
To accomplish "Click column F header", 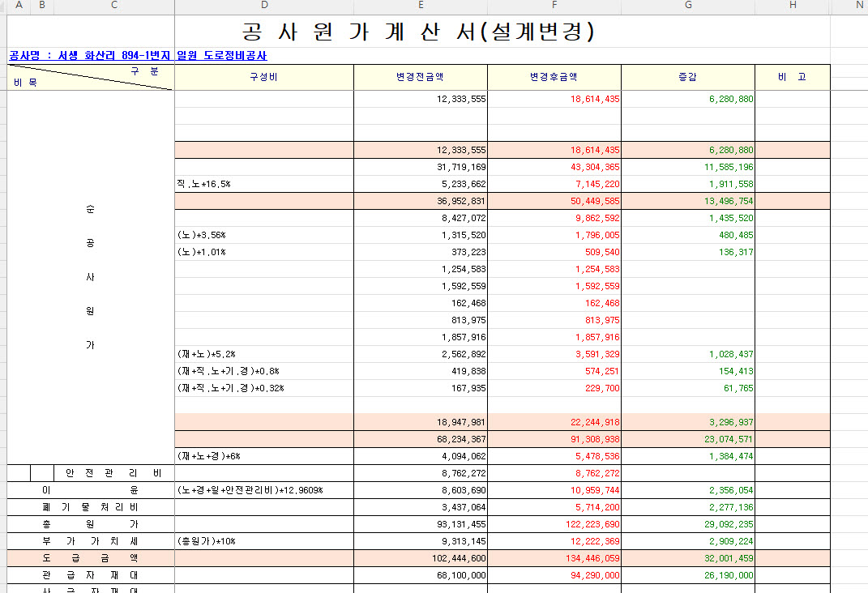I will click(554, 6).
